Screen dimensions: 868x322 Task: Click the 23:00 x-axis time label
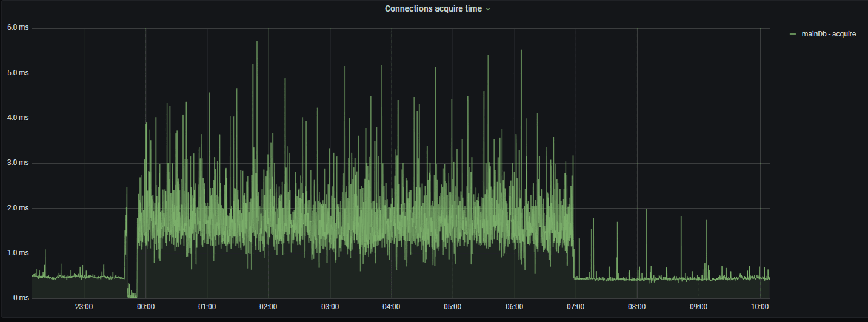click(84, 307)
